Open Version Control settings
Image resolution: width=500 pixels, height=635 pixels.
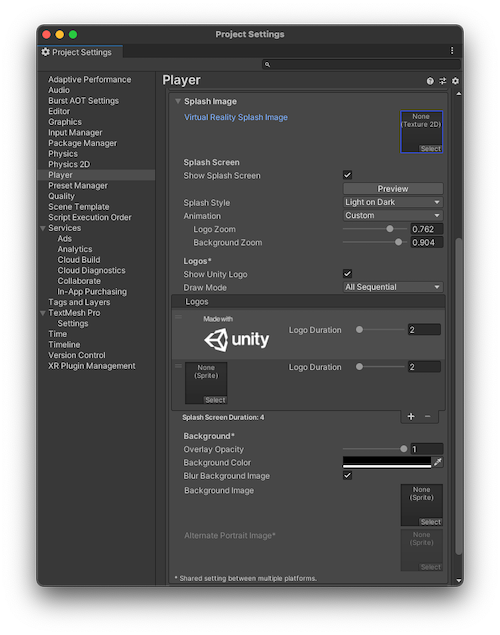click(77, 355)
